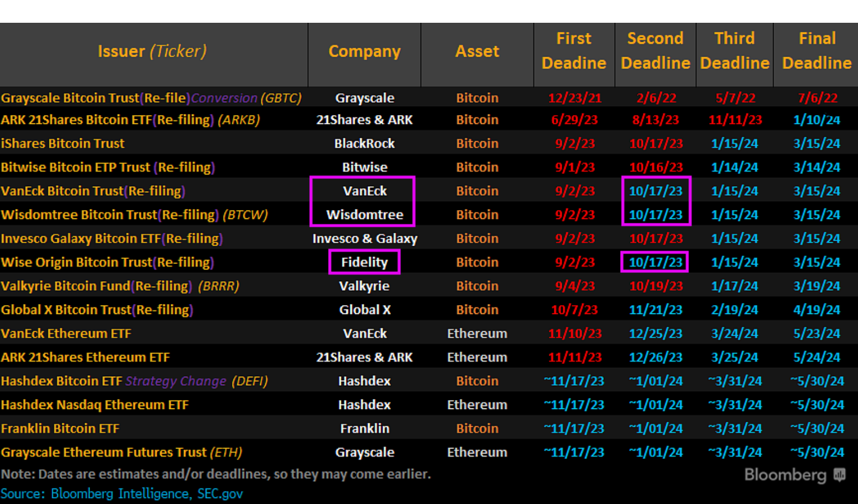Click the 'Wisdomtree' company cell

click(365, 215)
